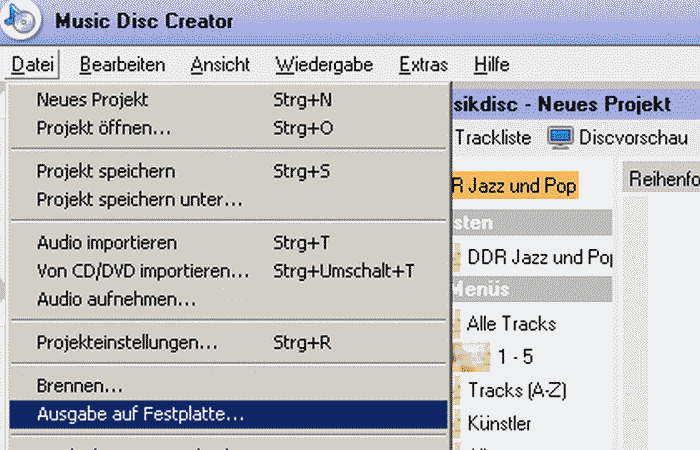Image resolution: width=700 pixels, height=450 pixels.
Task: Open Projekteinstellungen… from the menu
Action: tap(127, 342)
